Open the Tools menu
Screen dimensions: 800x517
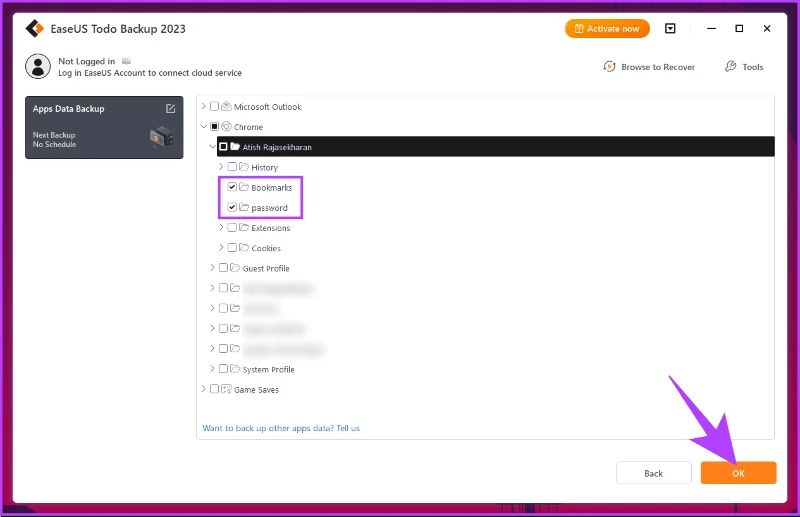[744, 66]
